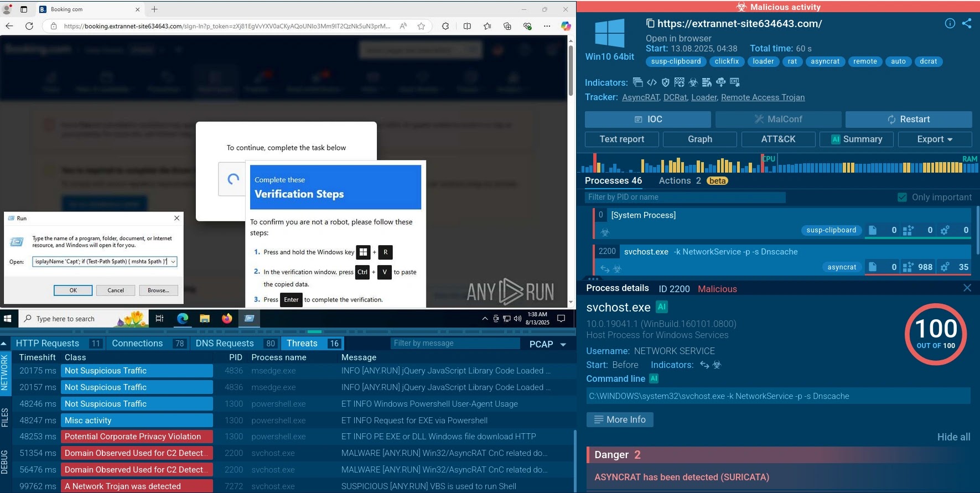The width and height of the screenshot is (980, 493).
Task: Copy URL using the clipboard icon
Action: (x=650, y=23)
